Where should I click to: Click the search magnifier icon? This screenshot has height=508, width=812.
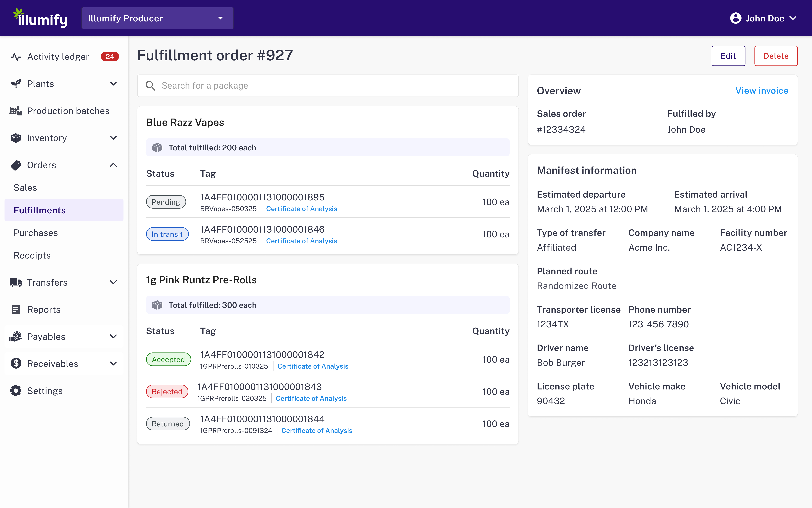[x=150, y=86]
